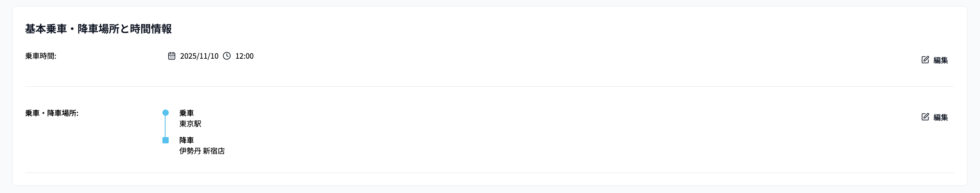Image resolution: width=980 pixels, height=193 pixels.
Task: Select the round blue pickup marker
Action: click(166, 113)
